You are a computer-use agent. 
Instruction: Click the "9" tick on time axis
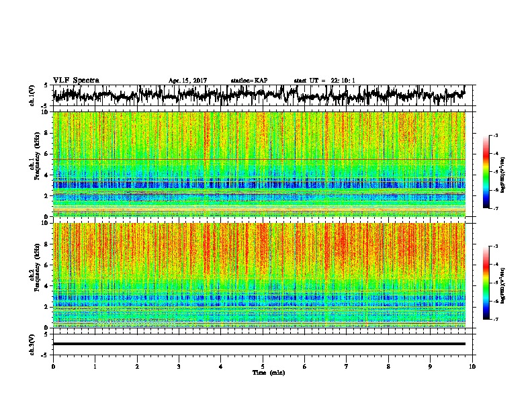(430, 367)
